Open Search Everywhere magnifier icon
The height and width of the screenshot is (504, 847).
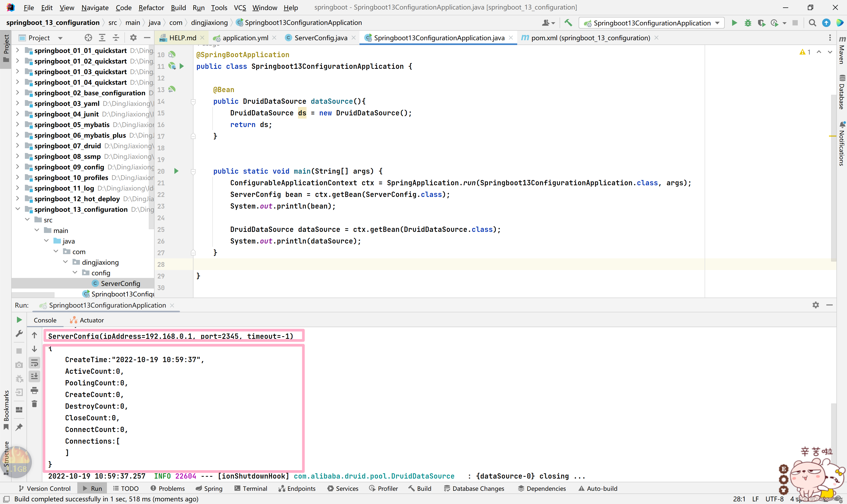point(812,23)
